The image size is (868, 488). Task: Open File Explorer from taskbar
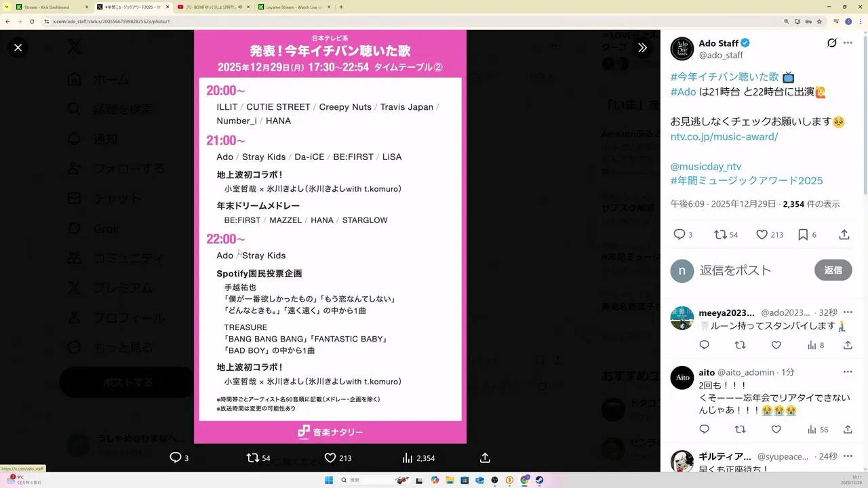pyautogui.click(x=450, y=481)
